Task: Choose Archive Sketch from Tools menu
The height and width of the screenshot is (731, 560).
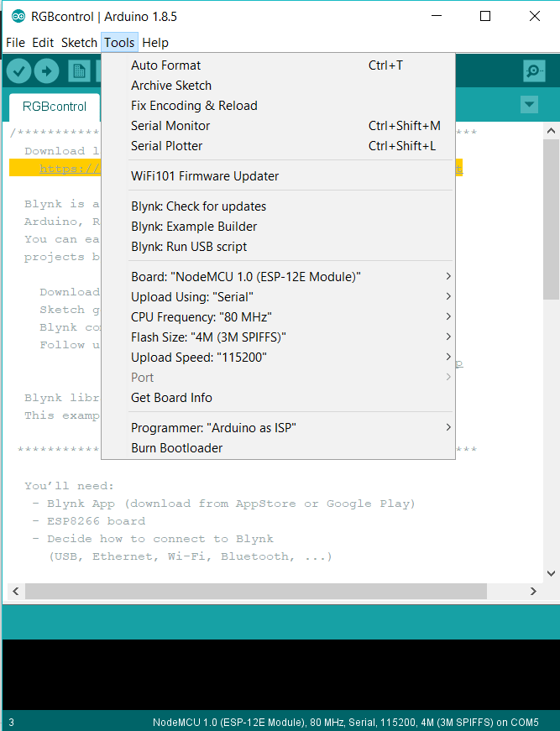Action: [x=278, y=86]
